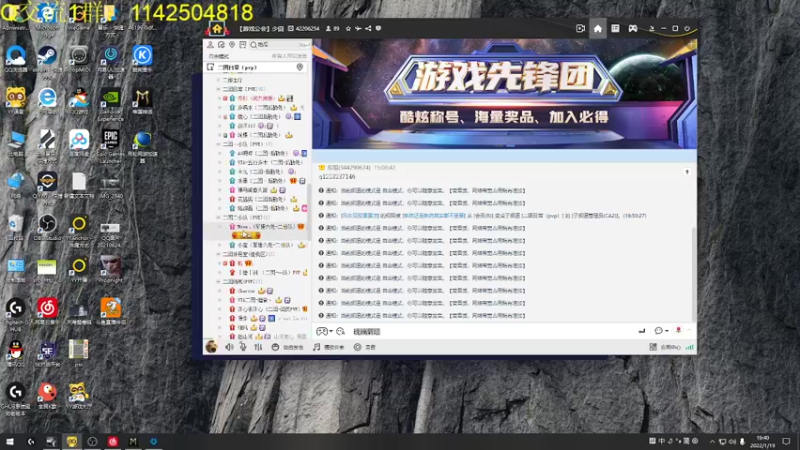Collapse the 二团一小队 (PVE) channel group

(x=218, y=144)
